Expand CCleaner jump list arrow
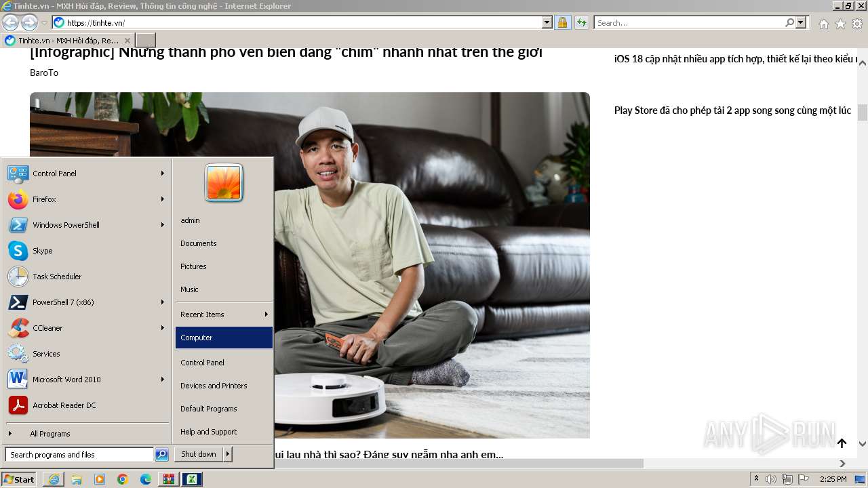This screenshot has width=868, height=488. click(162, 328)
